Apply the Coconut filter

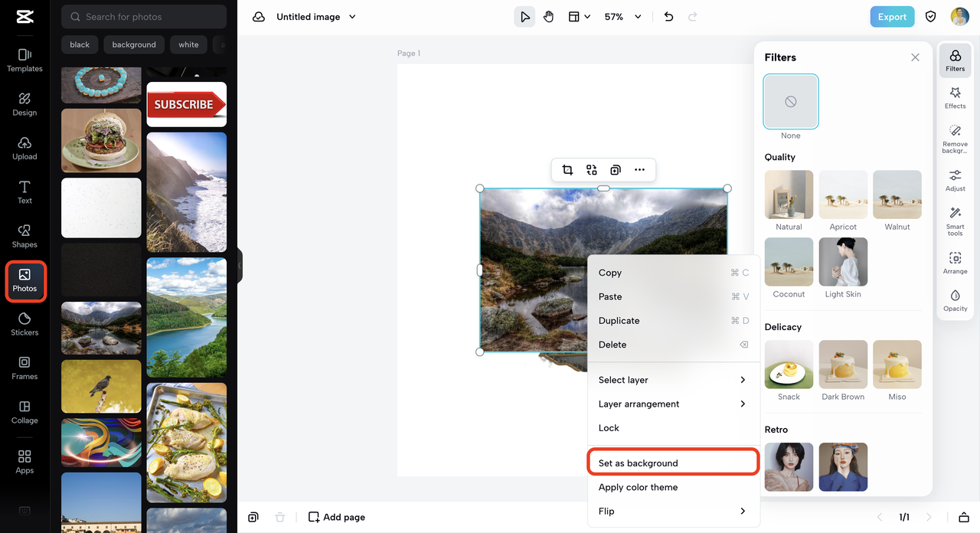click(x=789, y=262)
